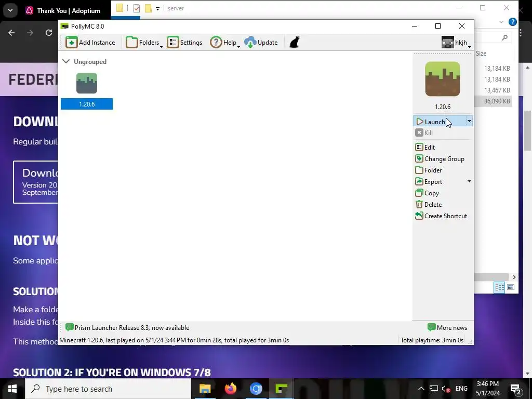This screenshot has width=532, height=399.
Task: Open Chromium from the taskbar
Action: [x=256, y=389]
